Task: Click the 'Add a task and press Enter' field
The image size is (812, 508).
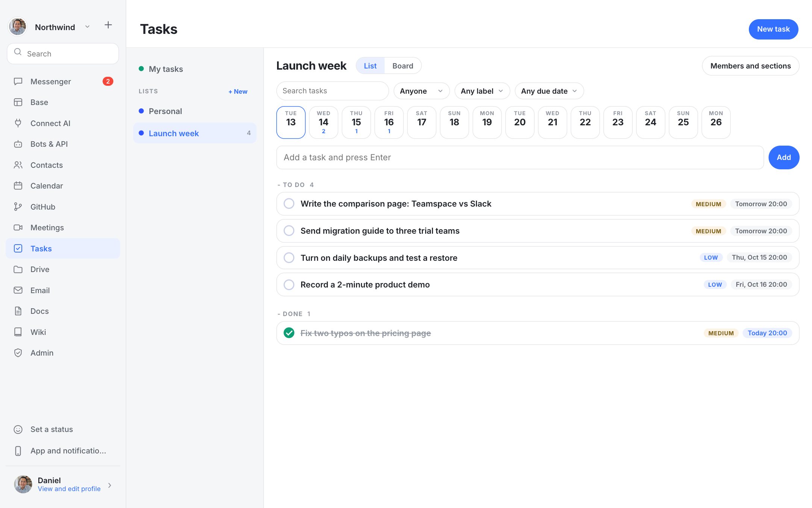Action: (x=520, y=158)
